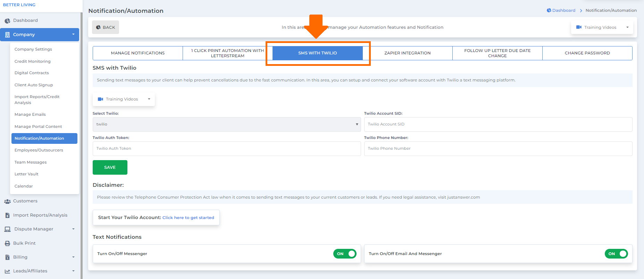This screenshot has width=644, height=279.
Task: Focus the Twilio Auth Token field
Action: click(227, 149)
